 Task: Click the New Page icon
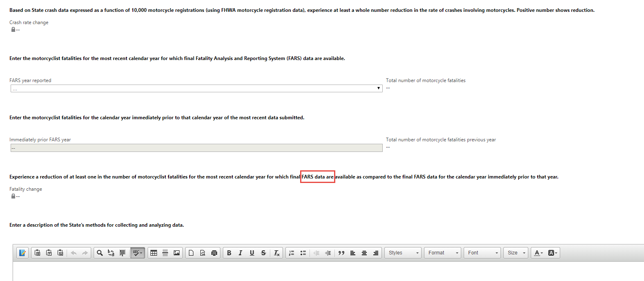coord(191,253)
